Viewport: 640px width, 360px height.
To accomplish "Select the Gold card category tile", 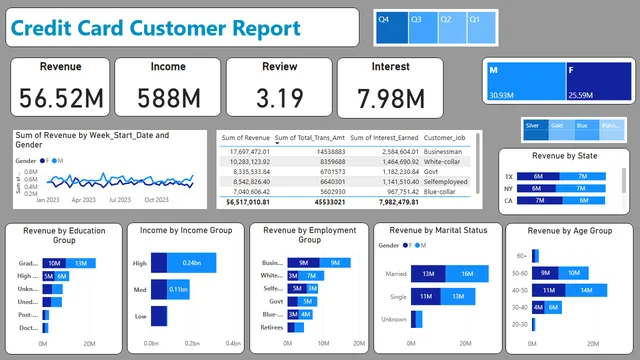I will (561, 130).
